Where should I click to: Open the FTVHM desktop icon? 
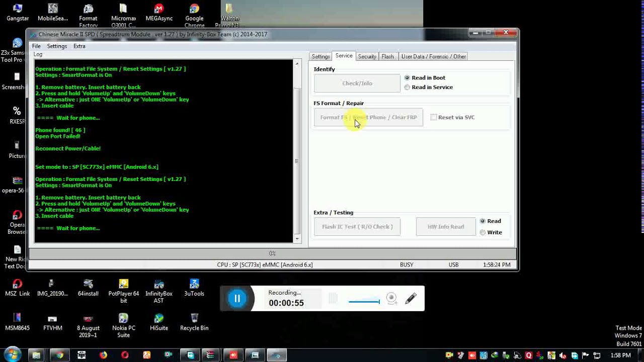point(52,322)
